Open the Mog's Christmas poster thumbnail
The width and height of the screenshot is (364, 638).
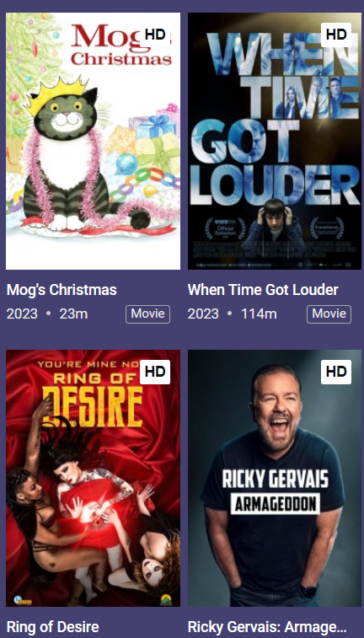click(x=94, y=142)
